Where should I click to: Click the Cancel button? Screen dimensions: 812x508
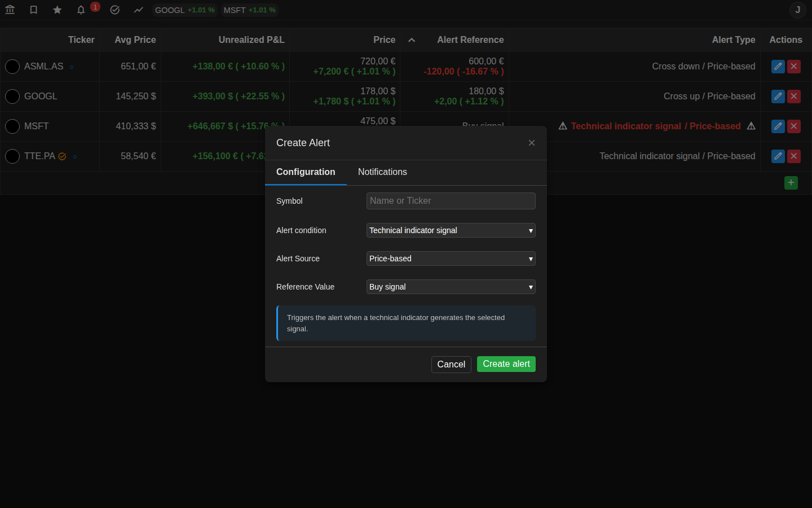tap(451, 365)
